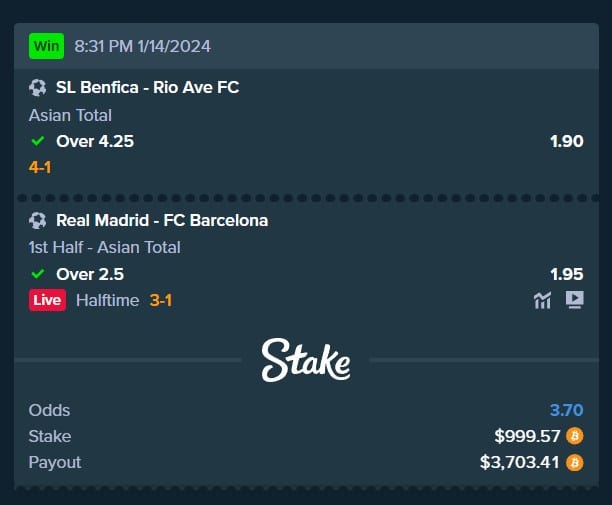Open the live stream video icon
The height and width of the screenshot is (505, 612).
click(574, 300)
